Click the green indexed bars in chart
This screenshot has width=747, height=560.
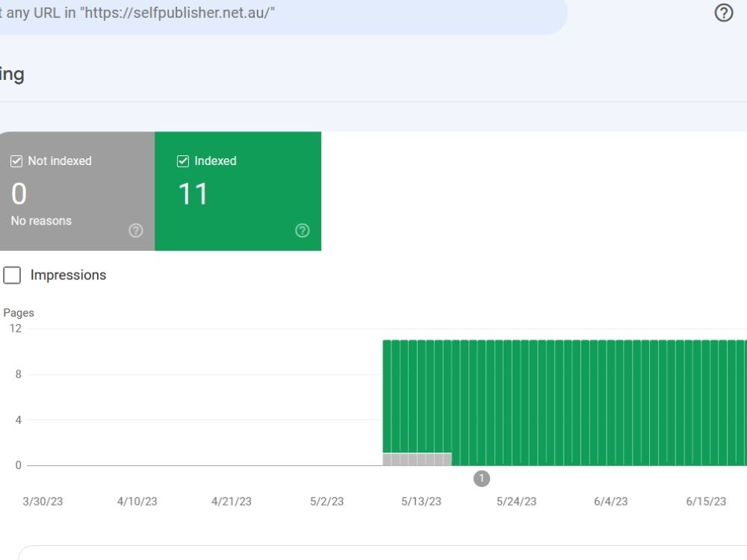pyautogui.click(x=565, y=402)
